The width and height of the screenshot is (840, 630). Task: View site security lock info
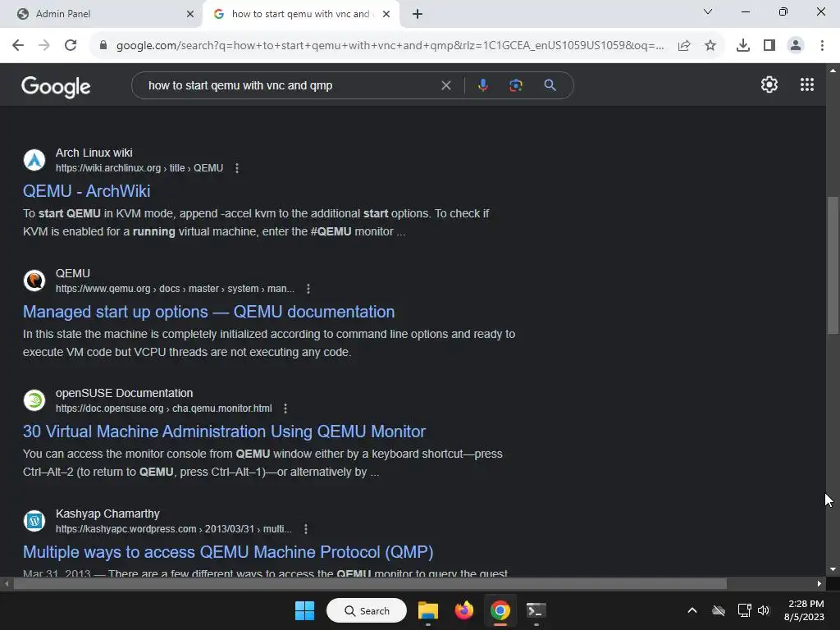103,45
